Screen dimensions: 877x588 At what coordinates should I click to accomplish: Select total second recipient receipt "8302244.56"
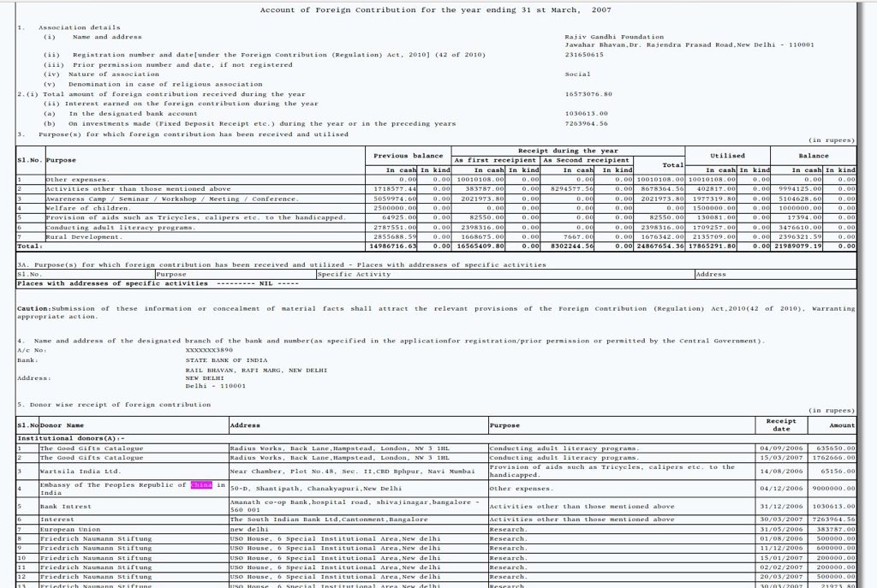(x=572, y=246)
